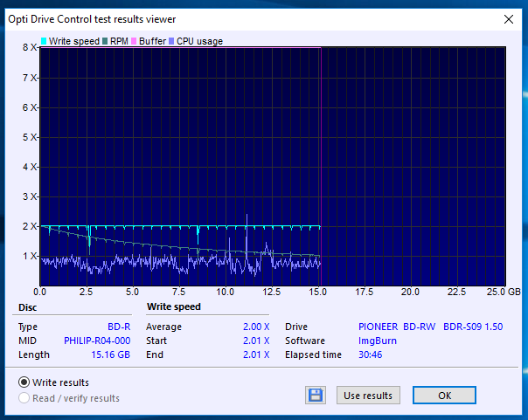Click the window title Opti Drive Control text

[92, 19]
